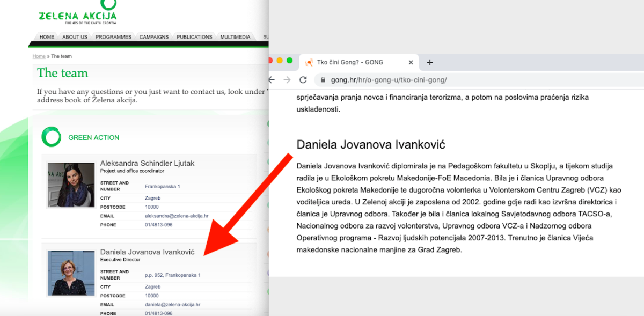This screenshot has height=316, width=644.
Task: Click the Zelena Akcija logo
Action: tap(77, 12)
